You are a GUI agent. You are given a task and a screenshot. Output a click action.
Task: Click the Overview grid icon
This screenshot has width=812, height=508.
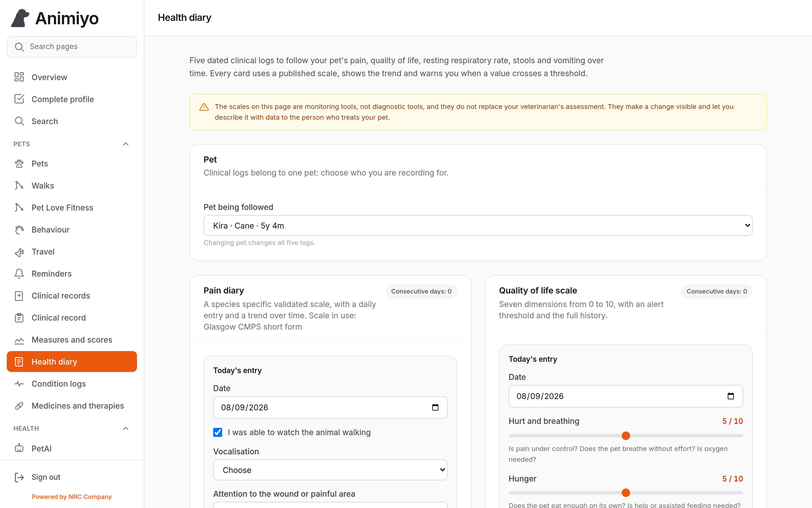pos(19,77)
